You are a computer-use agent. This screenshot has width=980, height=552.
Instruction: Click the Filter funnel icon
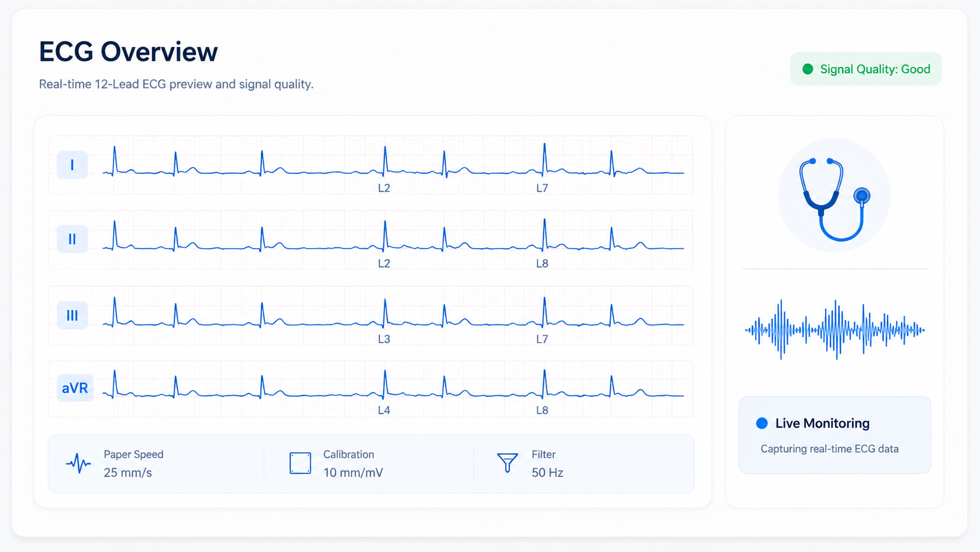point(508,463)
